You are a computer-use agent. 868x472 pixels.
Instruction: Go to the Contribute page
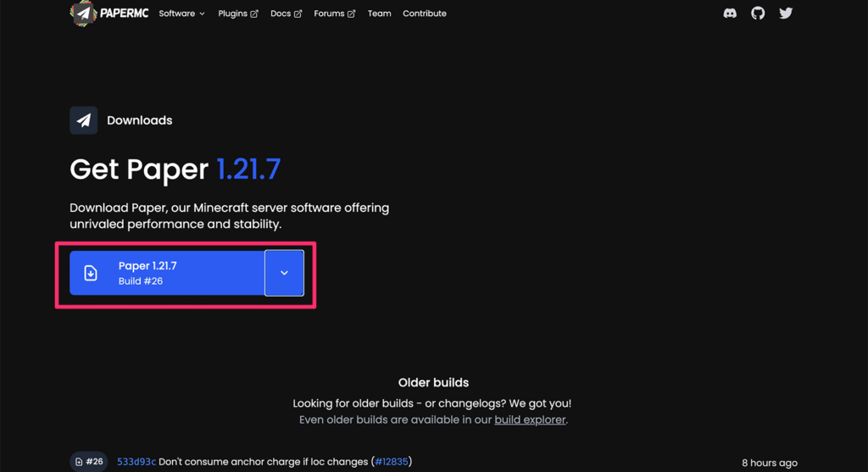(x=425, y=14)
